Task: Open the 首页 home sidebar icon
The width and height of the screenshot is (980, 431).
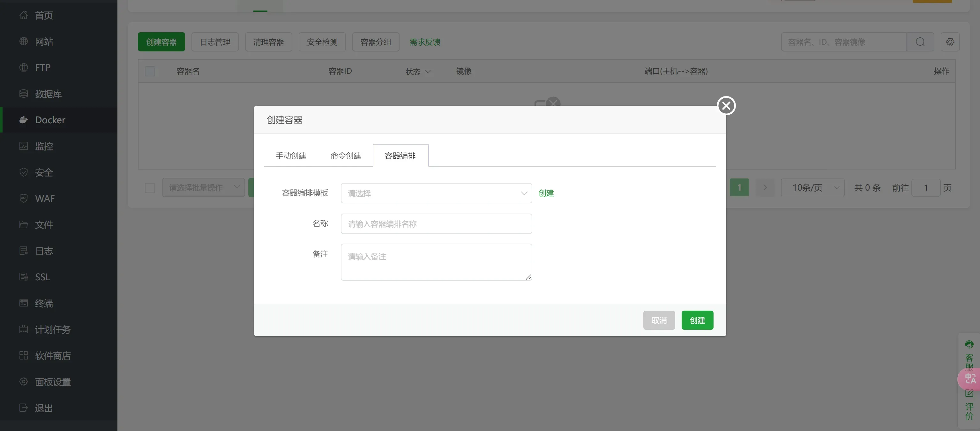Action: (x=24, y=15)
